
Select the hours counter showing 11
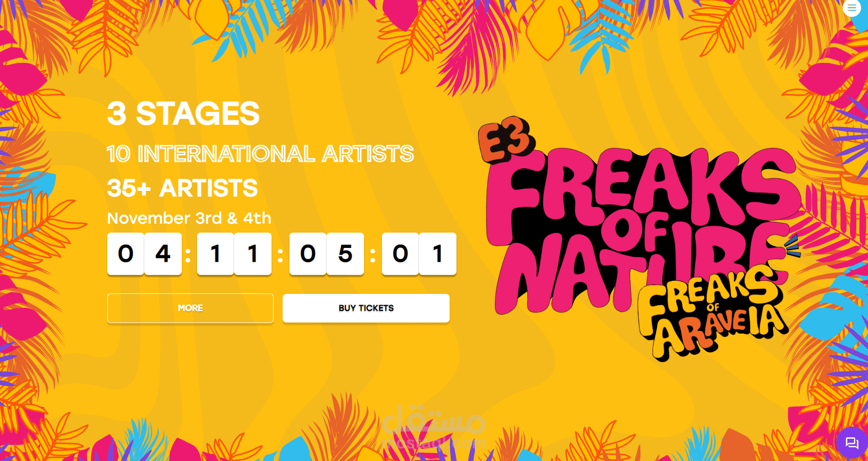234,254
